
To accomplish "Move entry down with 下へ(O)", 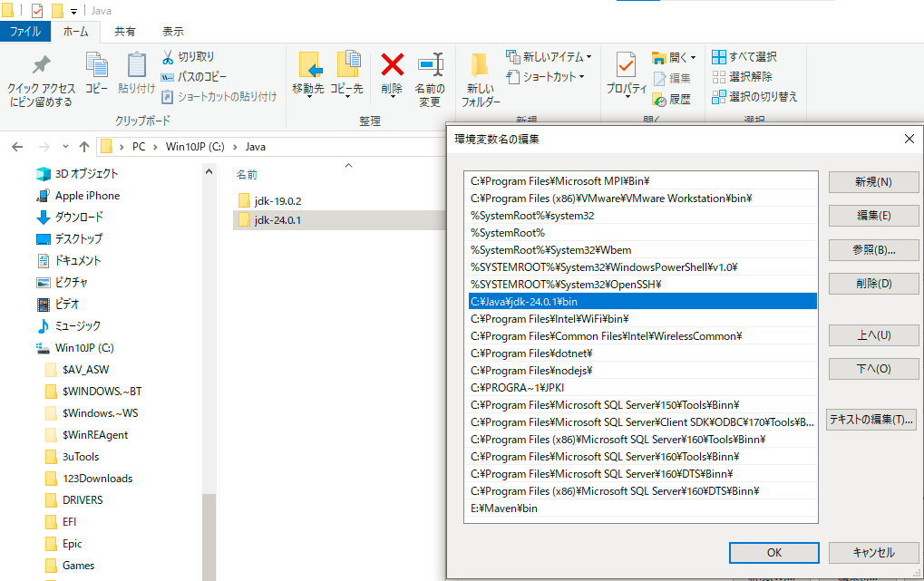I will (873, 369).
